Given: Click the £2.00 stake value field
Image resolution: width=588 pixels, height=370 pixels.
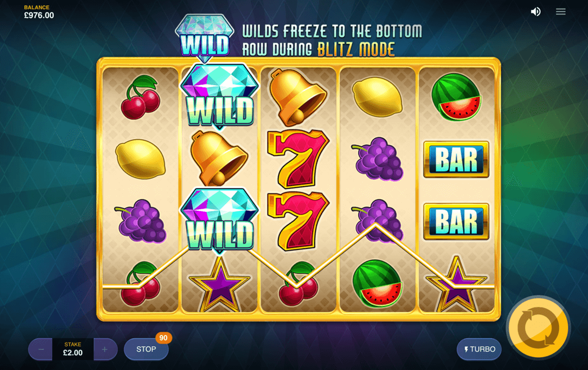Looking at the screenshot, I should point(73,350).
